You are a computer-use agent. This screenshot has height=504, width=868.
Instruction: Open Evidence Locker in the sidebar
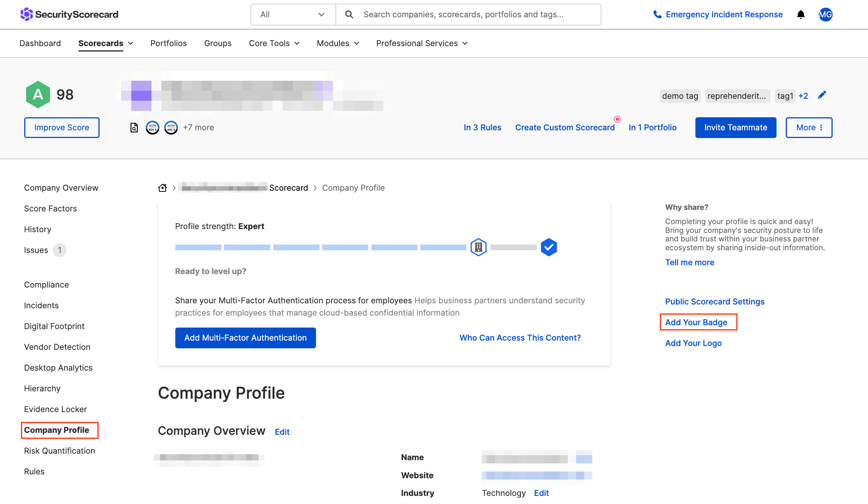click(x=55, y=409)
